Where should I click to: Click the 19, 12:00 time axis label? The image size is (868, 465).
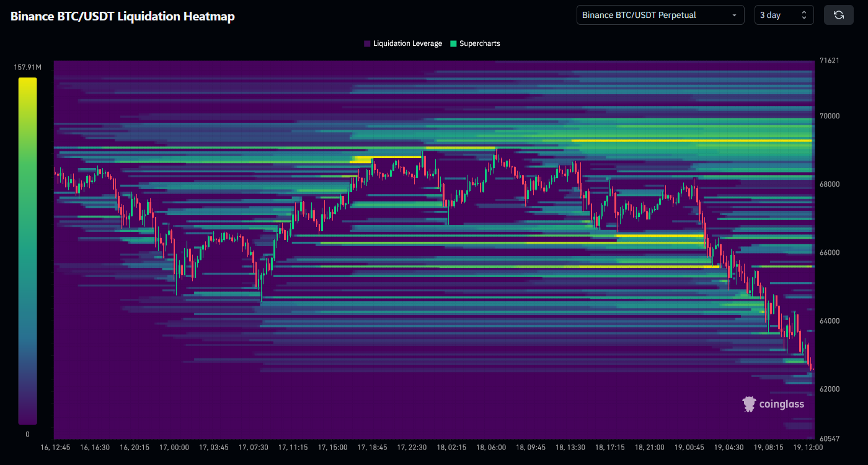808,447
